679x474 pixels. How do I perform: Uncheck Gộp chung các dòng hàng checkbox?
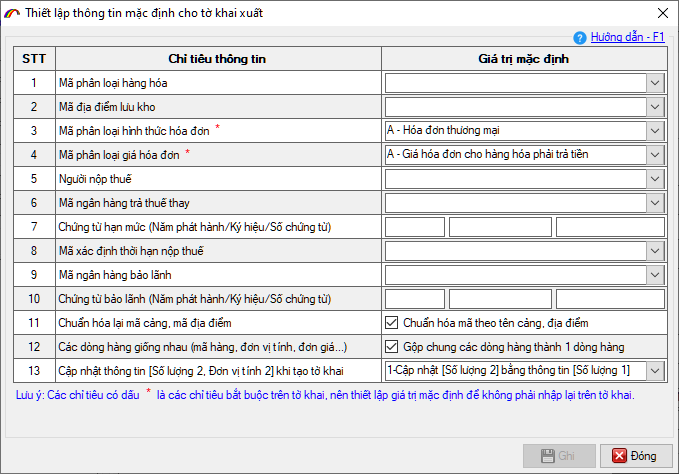[392, 347]
